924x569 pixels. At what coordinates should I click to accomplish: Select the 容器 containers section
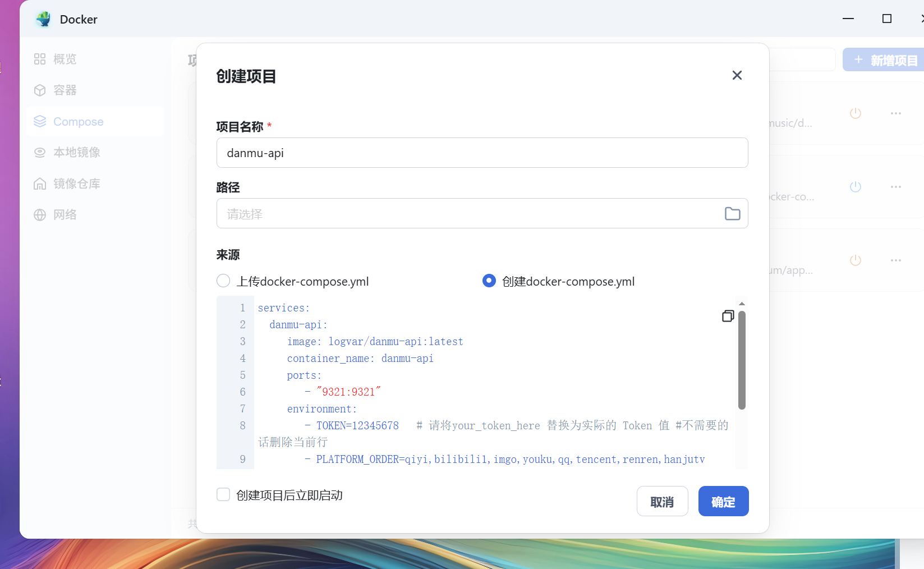(65, 90)
